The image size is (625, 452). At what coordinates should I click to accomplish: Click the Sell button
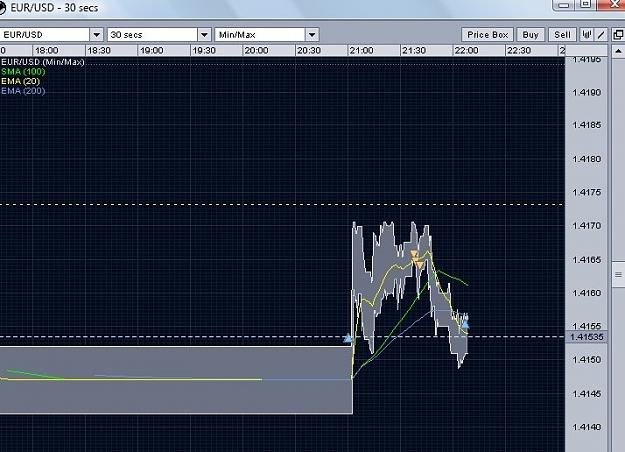pos(562,35)
